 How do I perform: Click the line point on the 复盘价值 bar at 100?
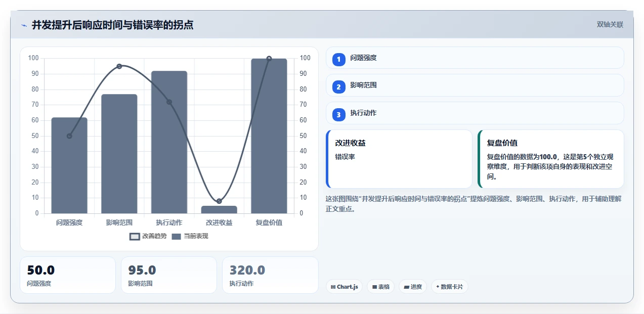[269, 59]
